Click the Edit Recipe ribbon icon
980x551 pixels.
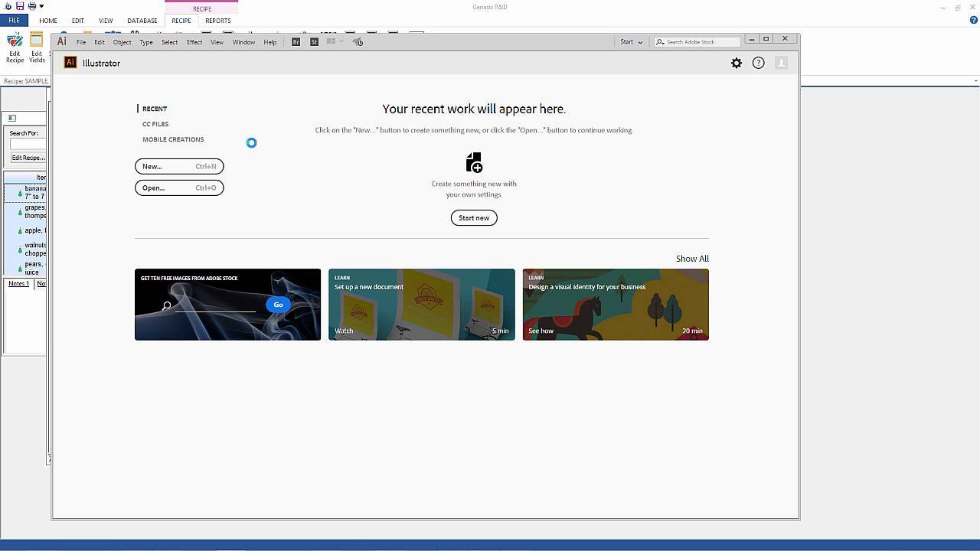pyautogui.click(x=15, y=47)
